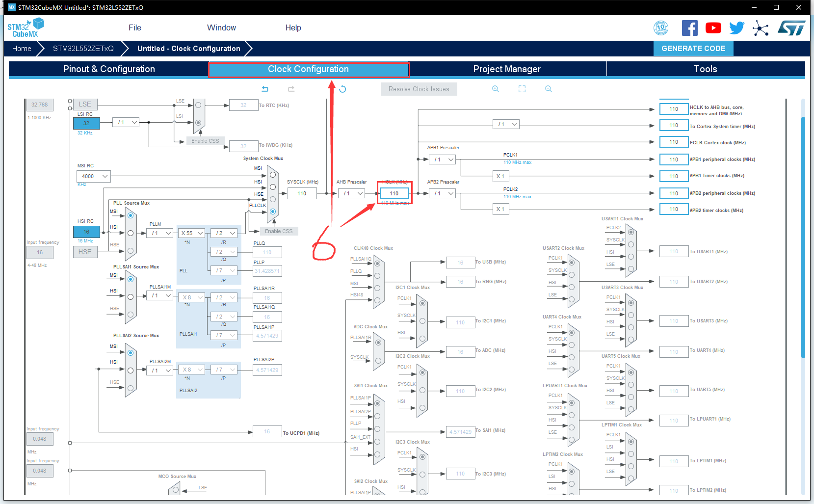Click the ST logo icon
The image size is (814, 504).
[x=791, y=28]
